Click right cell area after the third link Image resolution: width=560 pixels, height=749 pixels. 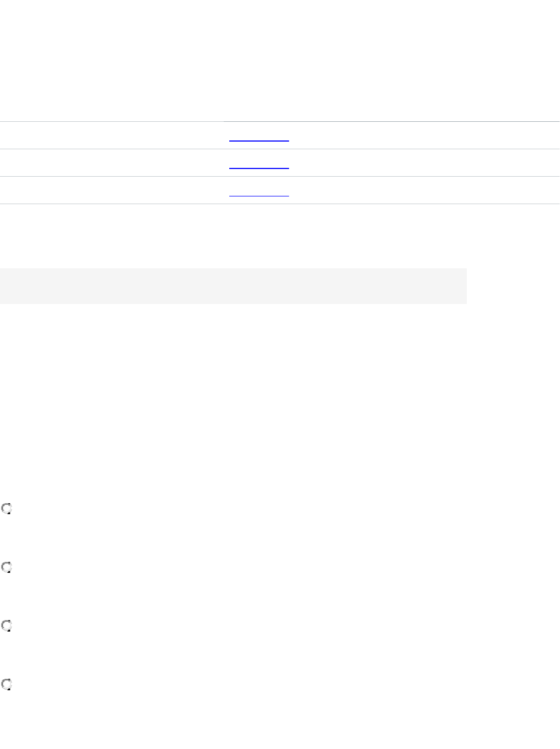point(422,190)
